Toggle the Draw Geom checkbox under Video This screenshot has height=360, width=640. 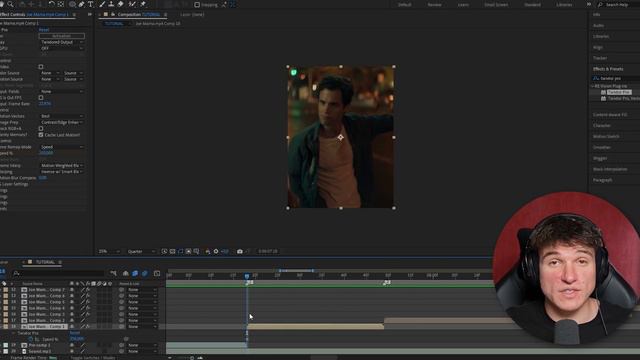41,67
